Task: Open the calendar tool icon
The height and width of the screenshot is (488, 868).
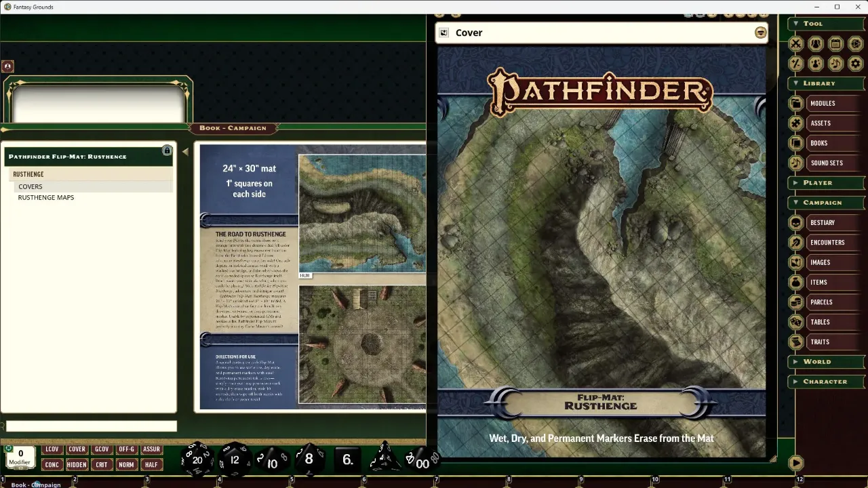Action: click(x=835, y=44)
